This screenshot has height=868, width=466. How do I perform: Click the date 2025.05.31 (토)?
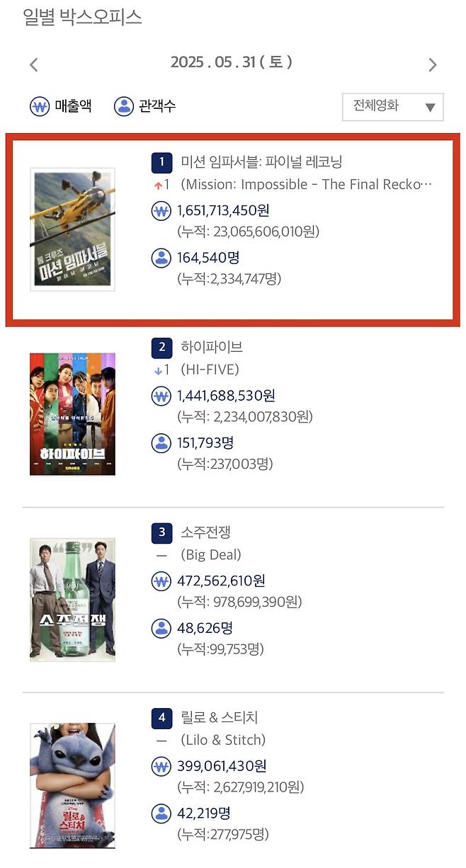pyautogui.click(x=232, y=62)
